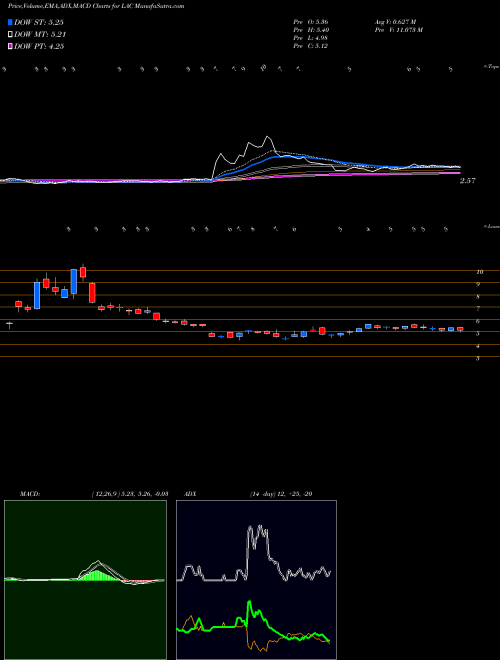Click the ADX panel heading
The image size is (500, 660).
pyautogui.click(x=189, y=494)
